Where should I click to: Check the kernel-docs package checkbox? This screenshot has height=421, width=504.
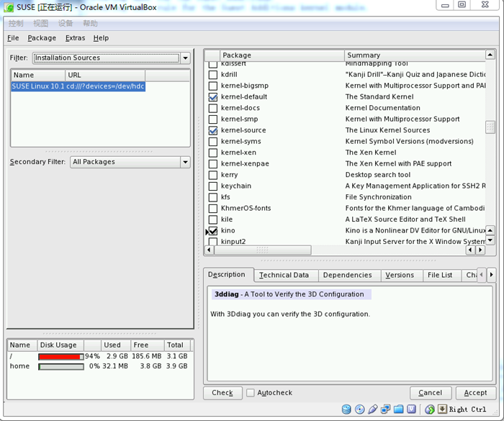click(213, 108)
